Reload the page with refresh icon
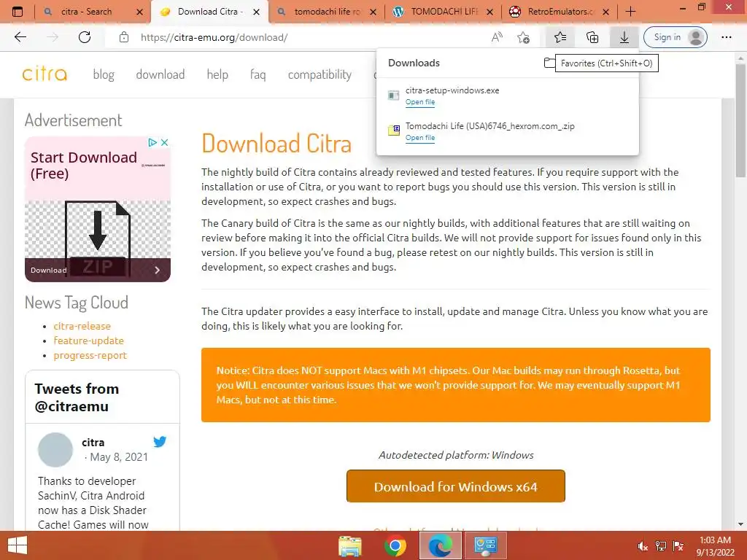Image resolution: width=747 pixels, height=560 pixels. tap(85, 37)
